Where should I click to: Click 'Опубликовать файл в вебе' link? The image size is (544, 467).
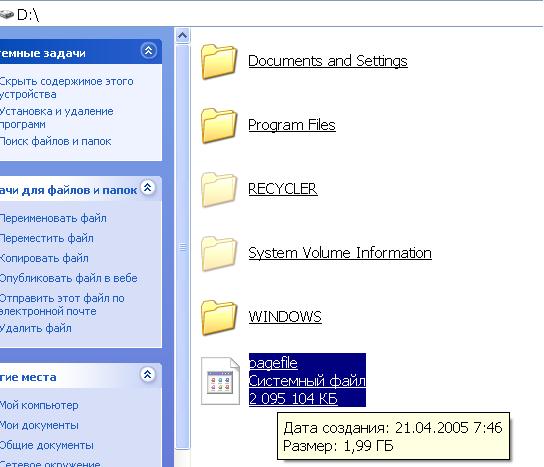(69, 278)
